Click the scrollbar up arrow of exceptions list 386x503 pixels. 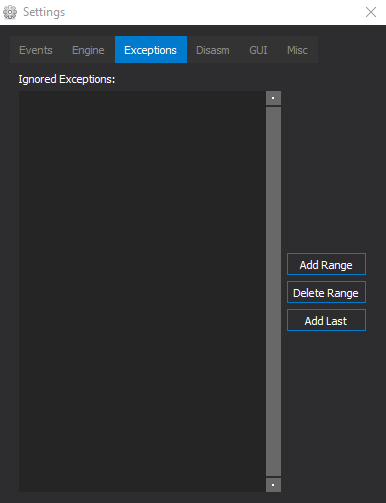tap(273, 98)
